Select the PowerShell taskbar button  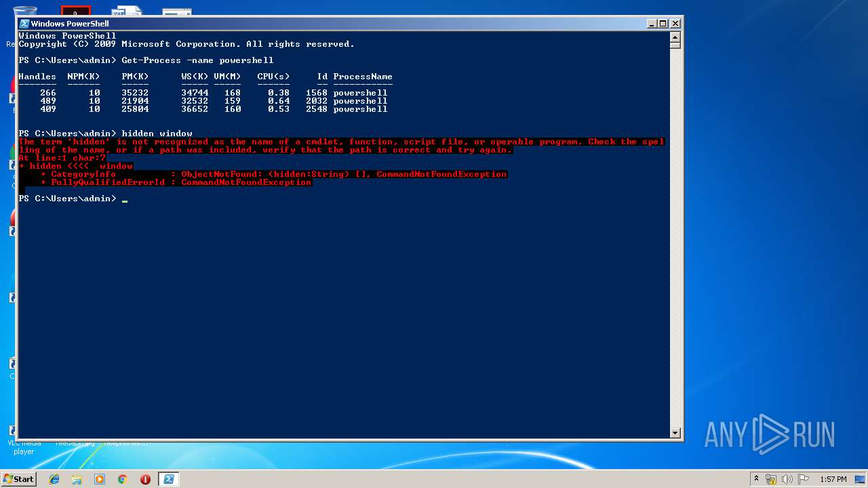(x=169, y=479)
